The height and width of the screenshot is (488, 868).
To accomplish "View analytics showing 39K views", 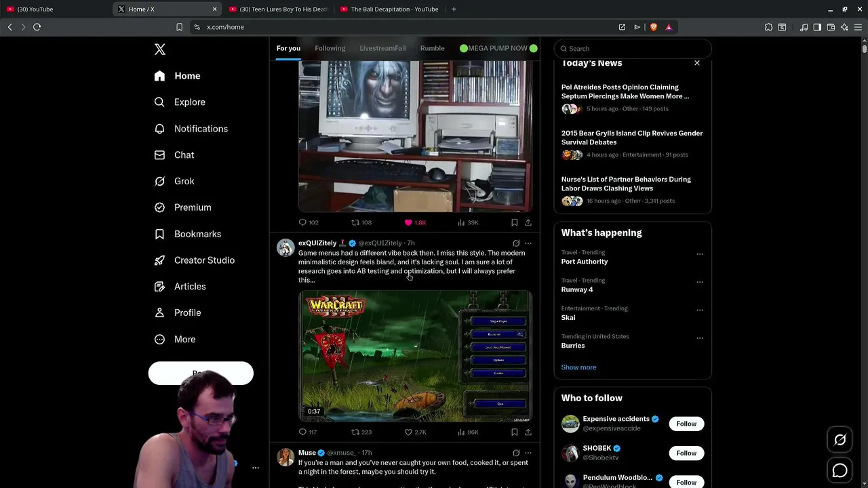I will 468,222.
